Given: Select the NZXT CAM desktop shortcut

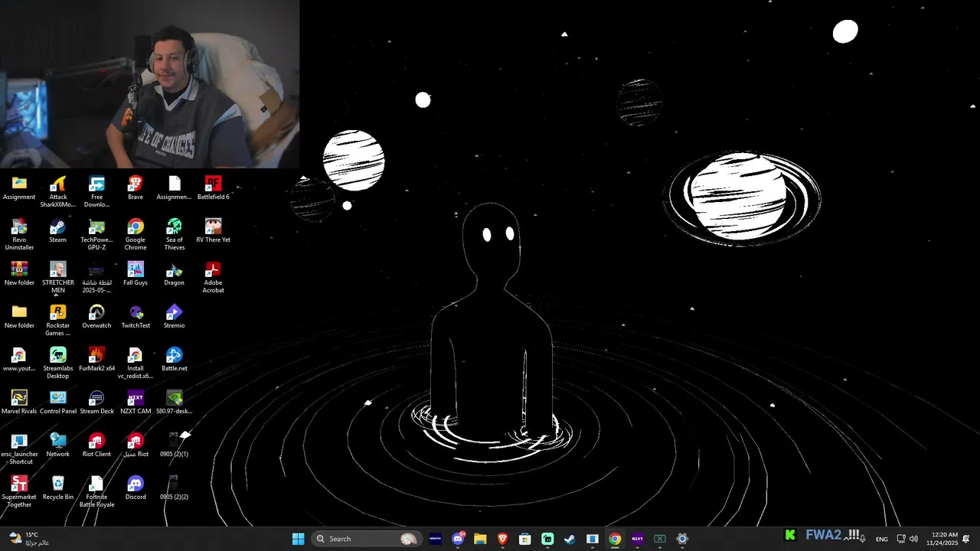Looking at the screenshot, I should 136,403.
